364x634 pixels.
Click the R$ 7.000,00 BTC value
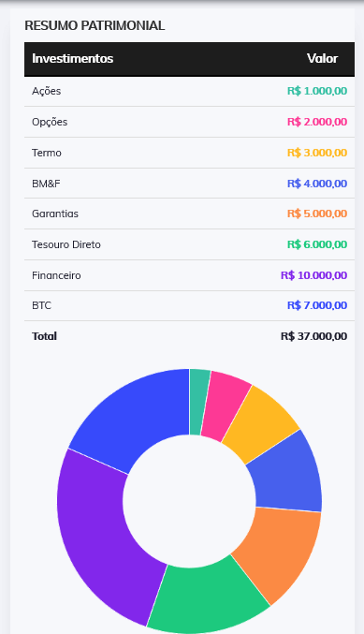click(317, 305)
